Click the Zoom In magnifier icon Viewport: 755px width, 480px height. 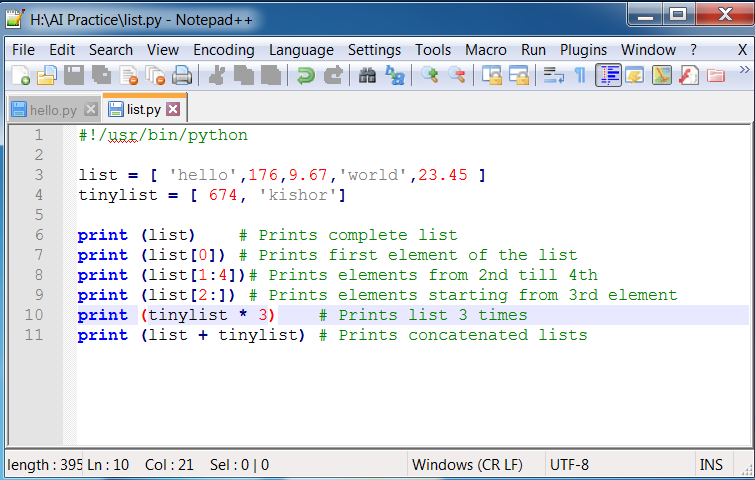click(x=430, y=76)
